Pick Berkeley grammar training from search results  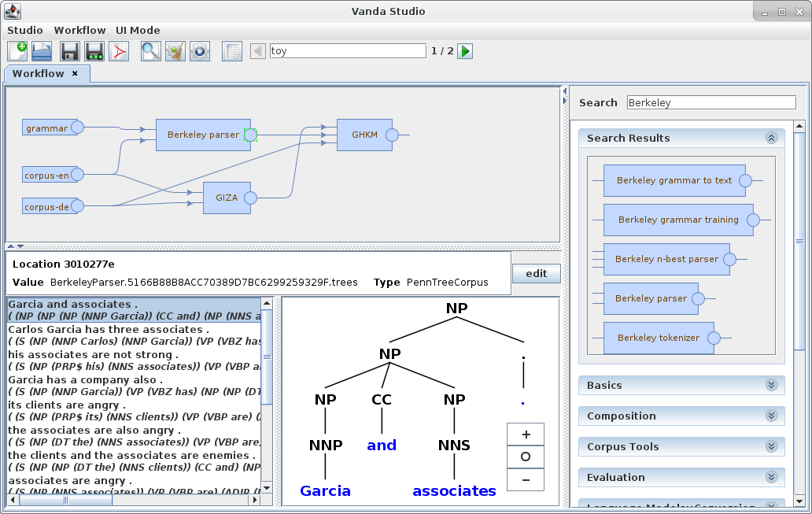[x=678, y=220]
